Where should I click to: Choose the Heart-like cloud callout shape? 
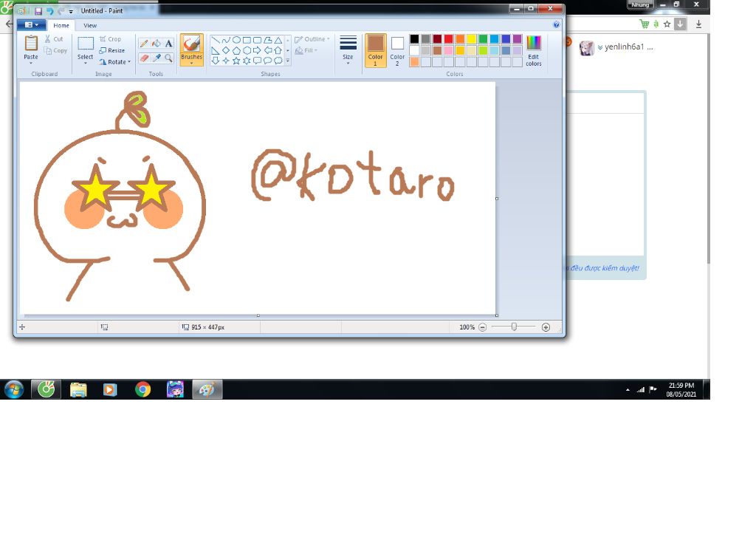(x=278, y=61)
